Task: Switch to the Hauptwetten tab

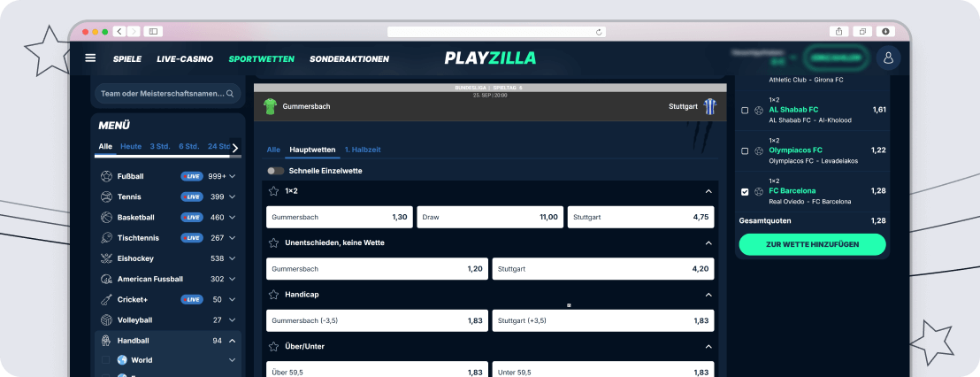Action: coord(312,150)
